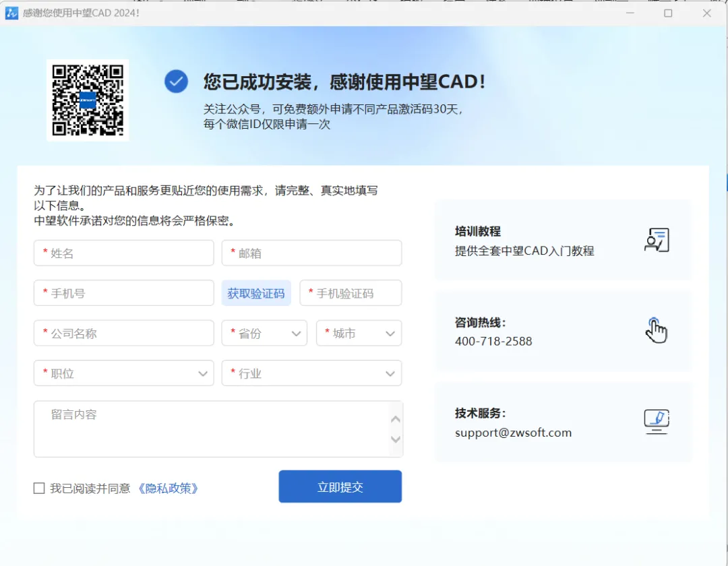Open the 省份 province dropdown
This screenshot has height=566, width=728.
(264, 333)
